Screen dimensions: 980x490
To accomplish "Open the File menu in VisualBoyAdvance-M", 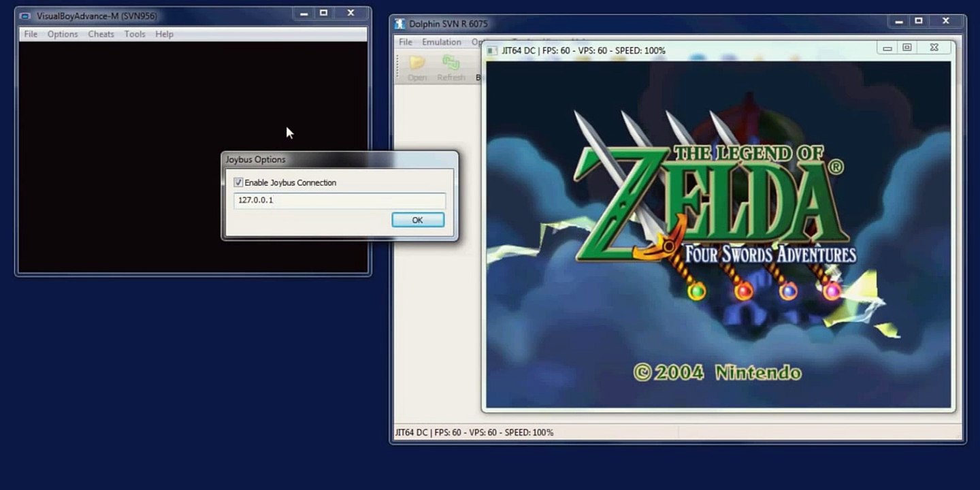I will pyautogui.click(x=31, y=34).
